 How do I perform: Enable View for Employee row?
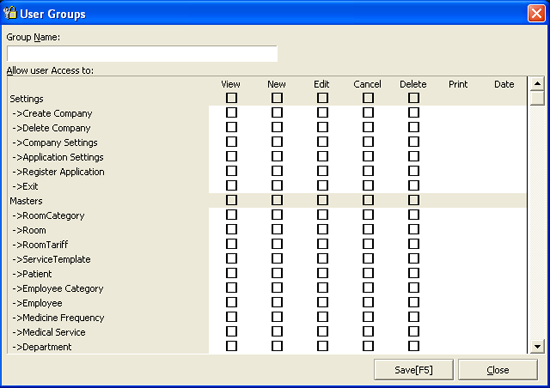coord(232,302)
